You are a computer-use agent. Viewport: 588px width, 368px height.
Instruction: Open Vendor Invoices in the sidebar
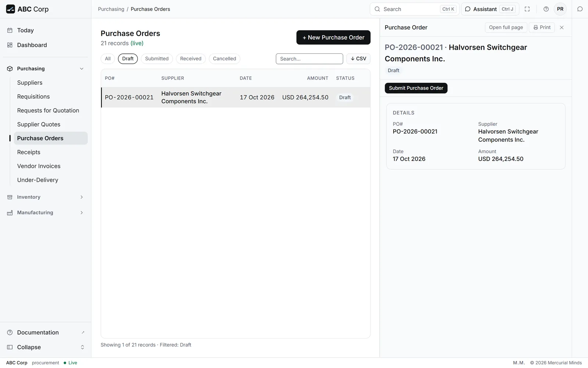(x=51, y=166)
